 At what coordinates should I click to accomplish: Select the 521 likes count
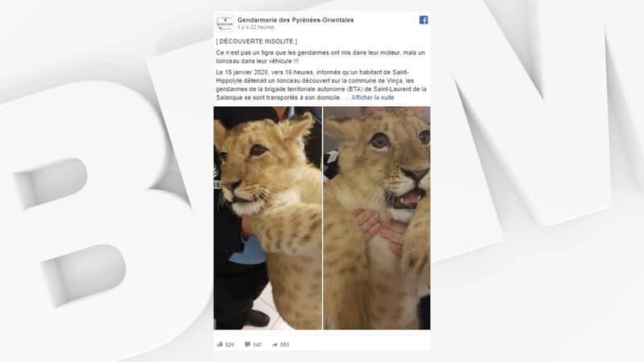pyautogui.click(x=229, y=345)
